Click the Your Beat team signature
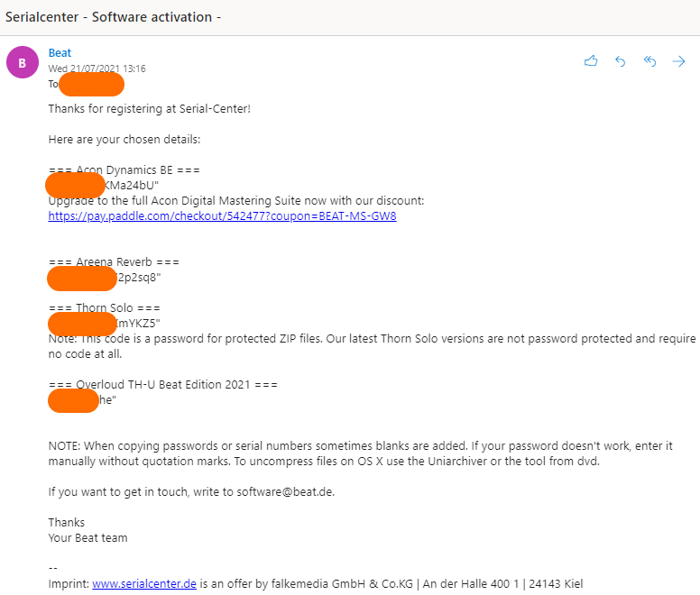This screenshot has height=595, width=700. pyautogui.click(x=87, y=538)
